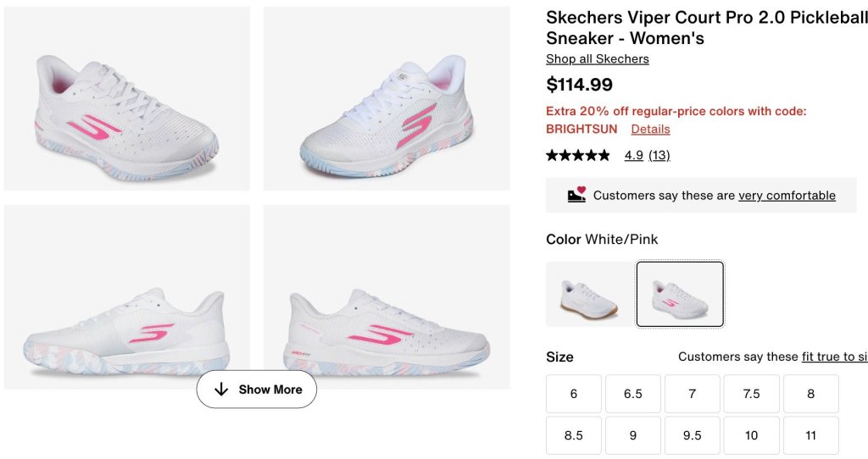This screenshot has width=868, height=459.
Task: Click the shoe with heart icon
Action: tap(576, 195)
